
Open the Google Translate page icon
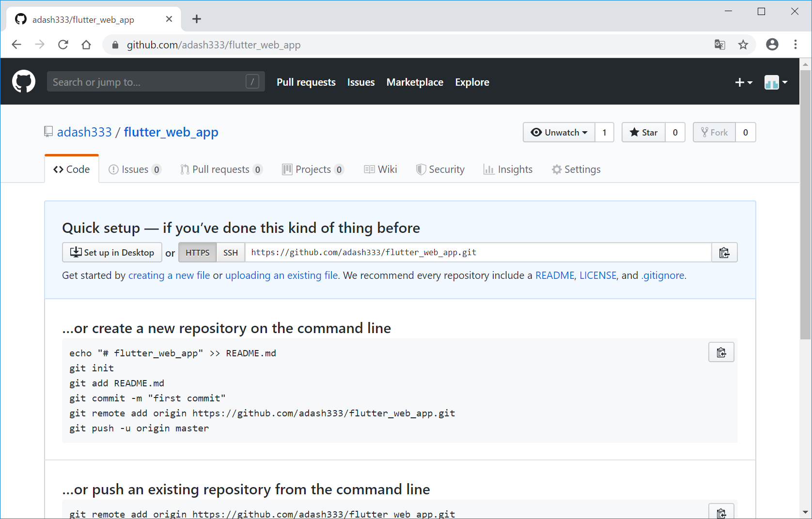tap(719, 45)
